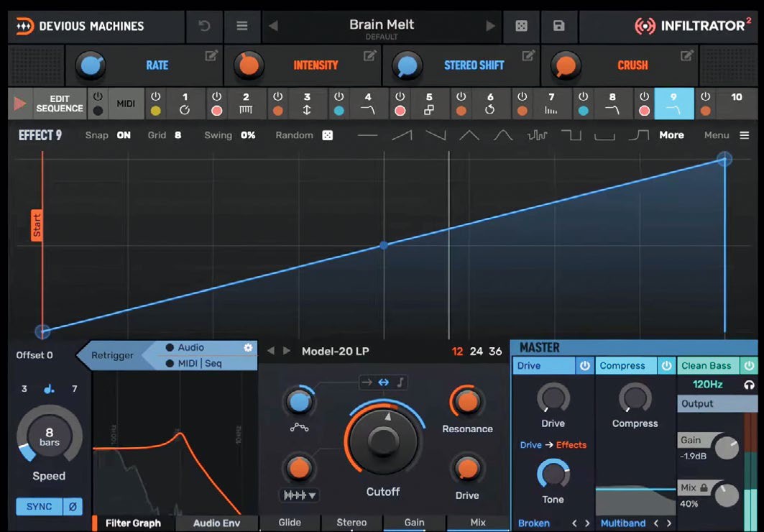This screenshot has width=764, height=532.
Task: Select the random steps shape preset
Action: (537, 135)
